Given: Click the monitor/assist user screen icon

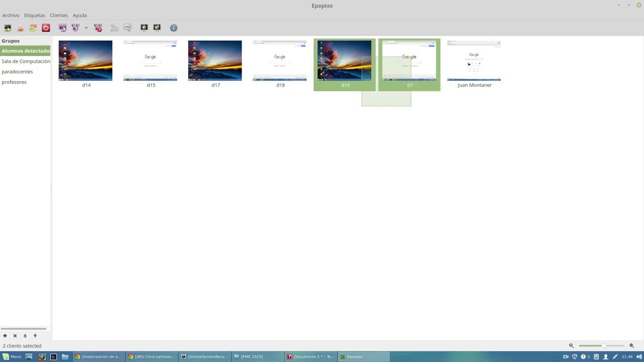Looking at the screenshot, I should [x=62, y=28].
